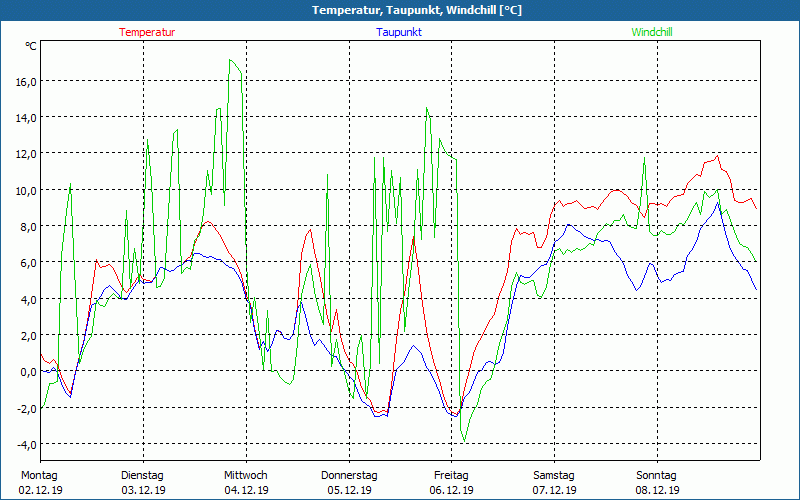
Task: Click the 16,0 y-axis value
Action: 26,82
